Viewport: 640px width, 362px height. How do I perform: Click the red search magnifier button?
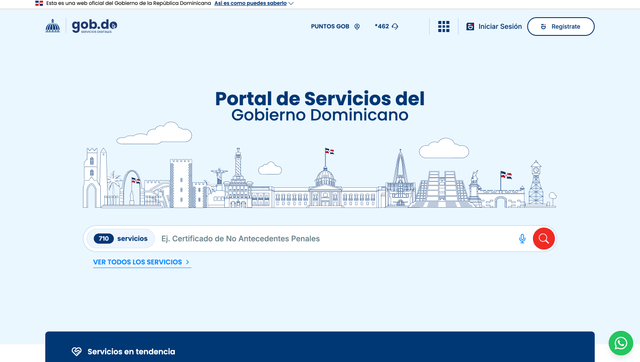pos(544,238)
